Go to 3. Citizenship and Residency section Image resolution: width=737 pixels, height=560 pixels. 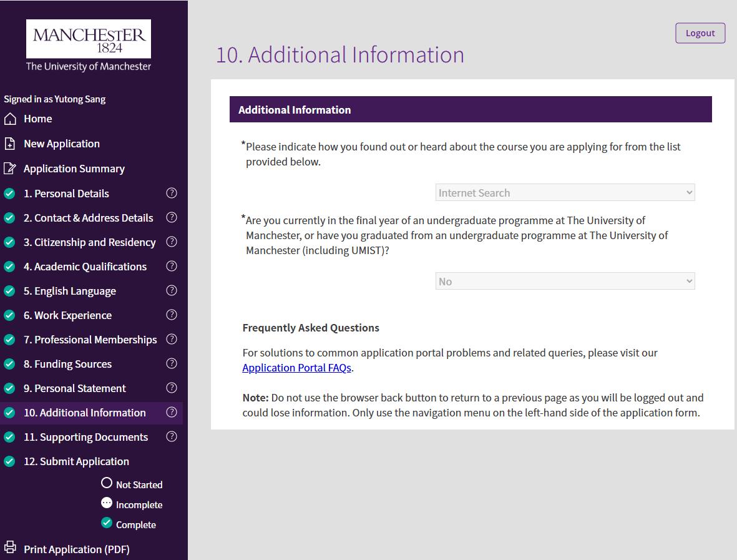[89, 242]
